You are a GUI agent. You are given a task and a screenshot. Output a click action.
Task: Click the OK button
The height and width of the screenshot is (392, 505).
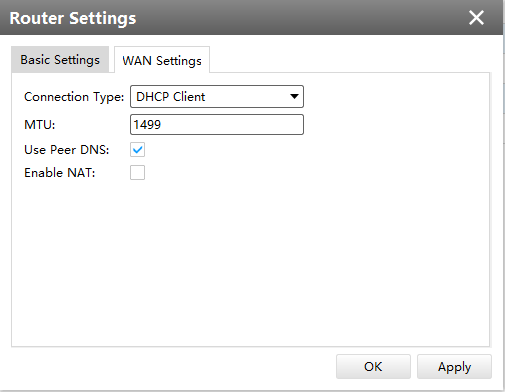click(373, 367)
